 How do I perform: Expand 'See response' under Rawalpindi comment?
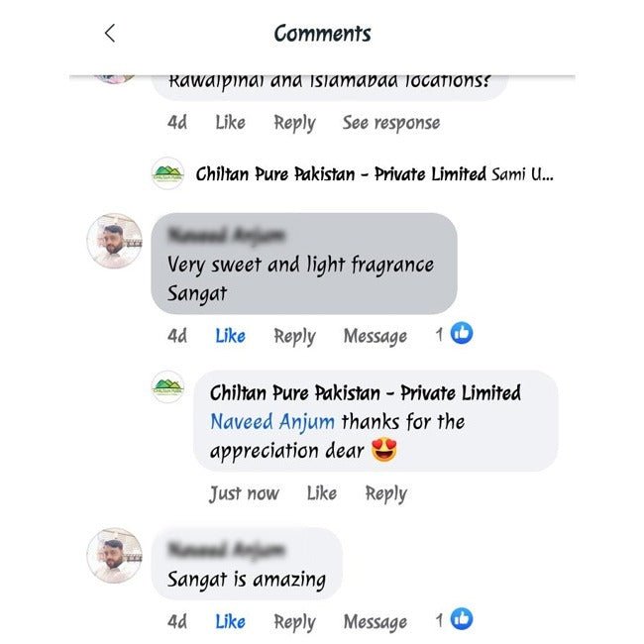tap(391, 123)
